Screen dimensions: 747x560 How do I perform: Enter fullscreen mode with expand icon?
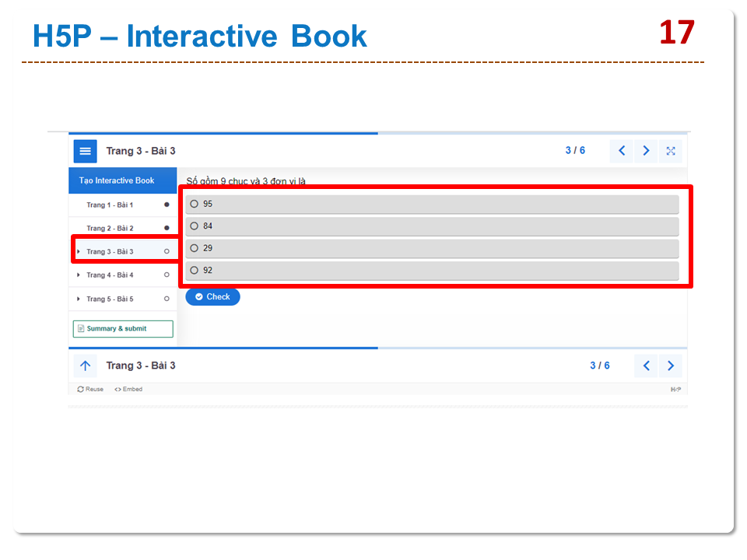pos(671,151)
